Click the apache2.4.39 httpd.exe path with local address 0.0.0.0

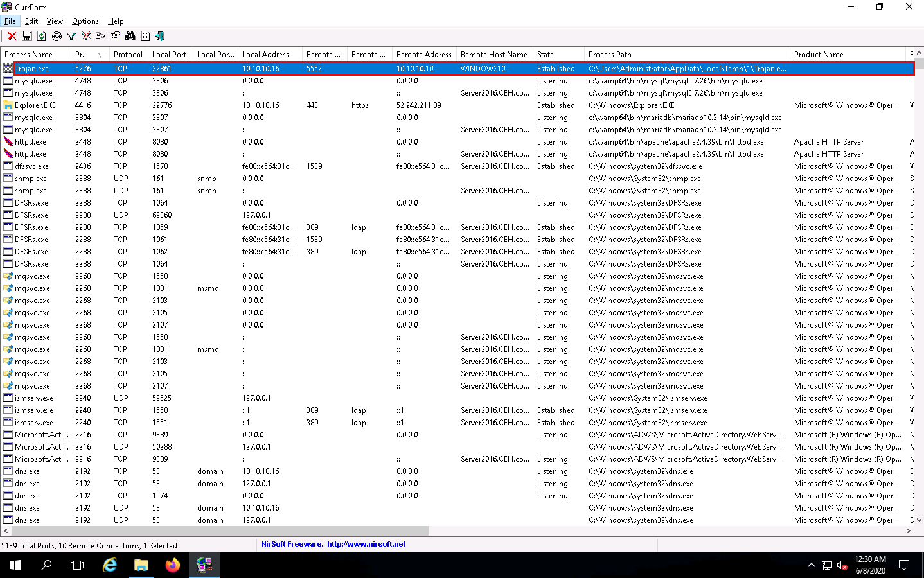(x=676, y=142)
